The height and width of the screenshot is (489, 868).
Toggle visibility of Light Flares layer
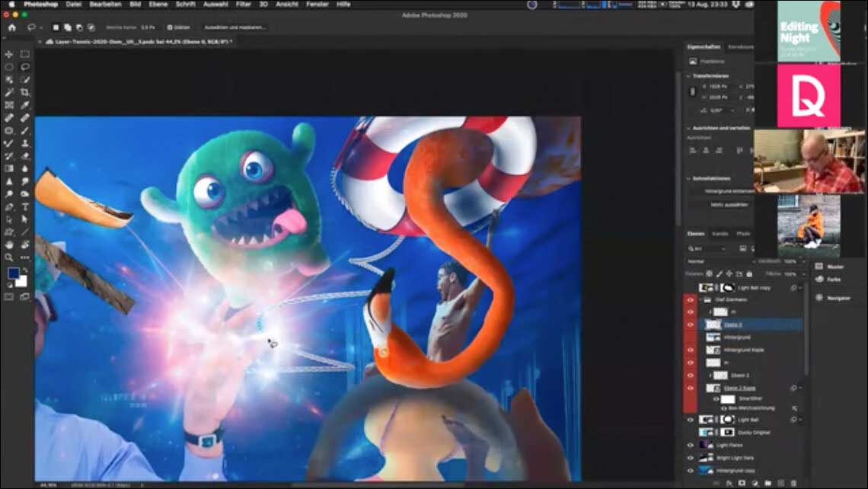click(691, 445)
